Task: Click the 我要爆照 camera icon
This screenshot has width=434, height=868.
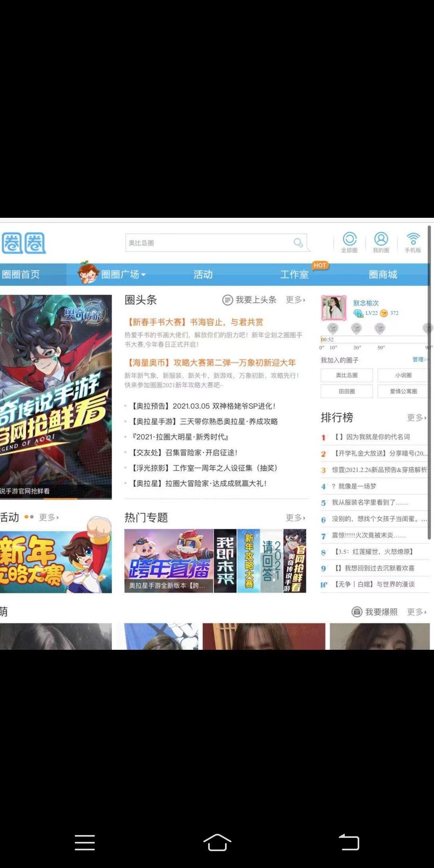Action: click(357, 612)
